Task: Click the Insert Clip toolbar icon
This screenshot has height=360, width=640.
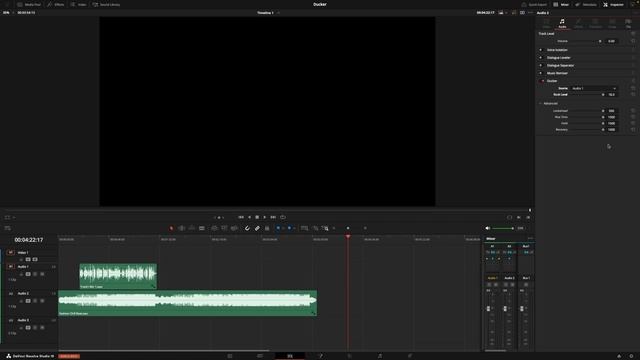Action: 214,228
